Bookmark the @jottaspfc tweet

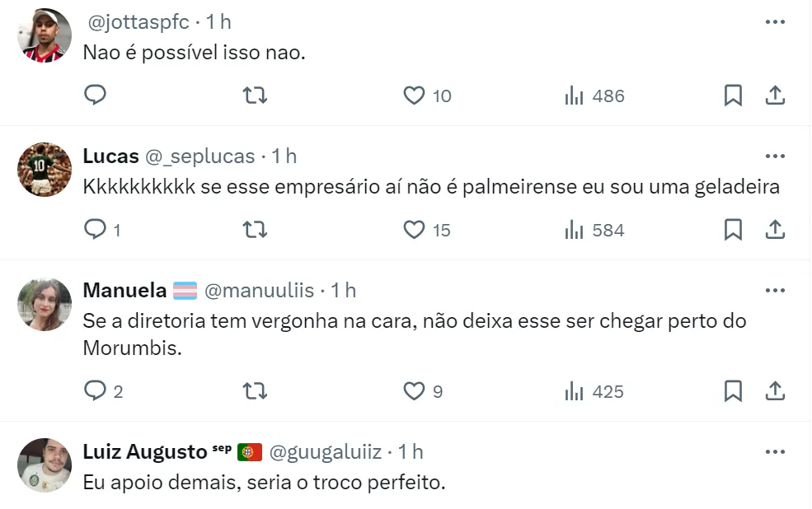[733, 96]
